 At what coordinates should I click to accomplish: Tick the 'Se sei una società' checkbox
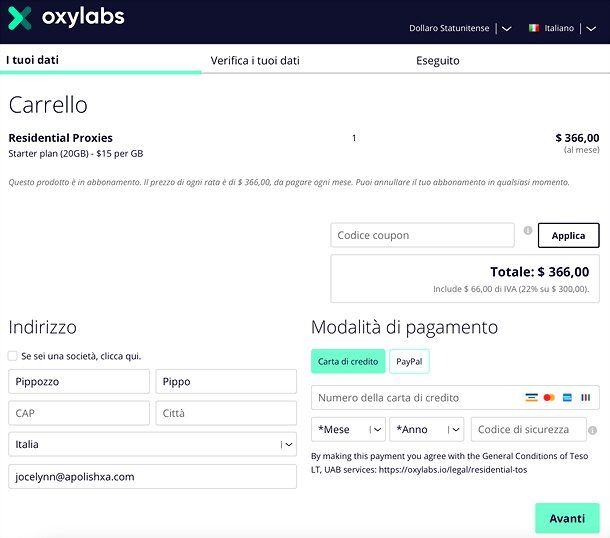(x=13, y=356)
